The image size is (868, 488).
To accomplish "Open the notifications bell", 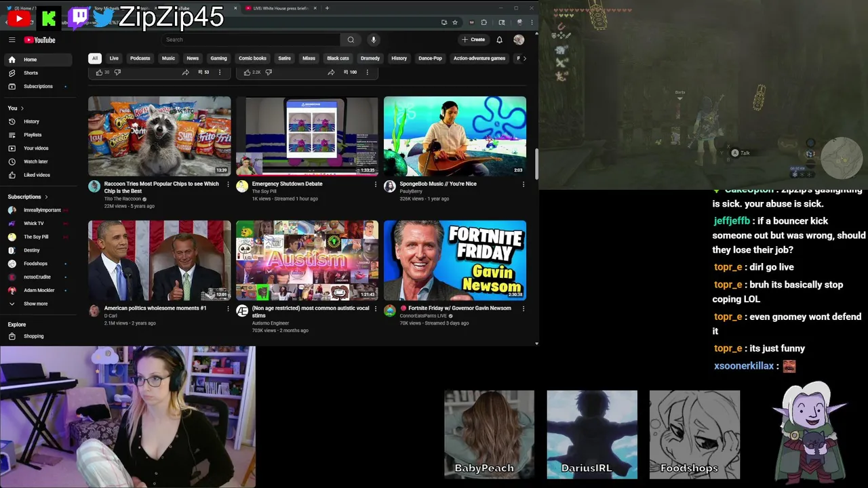I will (499, 40).
